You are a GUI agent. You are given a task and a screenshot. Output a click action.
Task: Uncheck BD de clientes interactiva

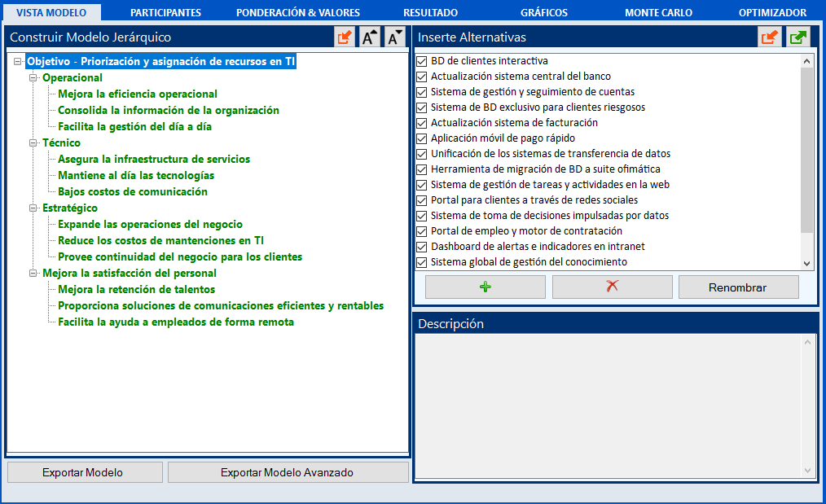tap(421, 61)
